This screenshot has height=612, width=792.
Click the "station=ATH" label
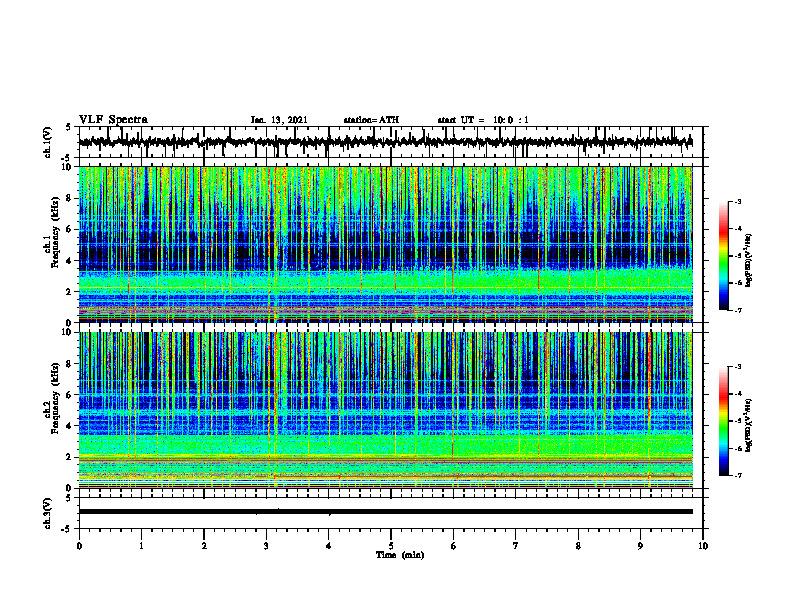click(371, 120)
